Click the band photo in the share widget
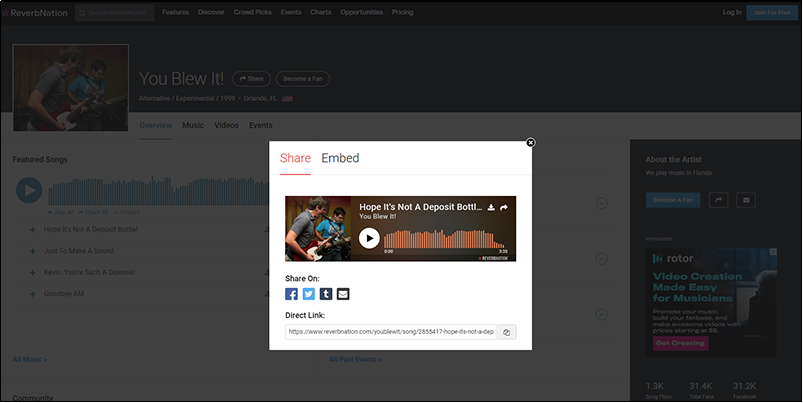 click(318, 228)
